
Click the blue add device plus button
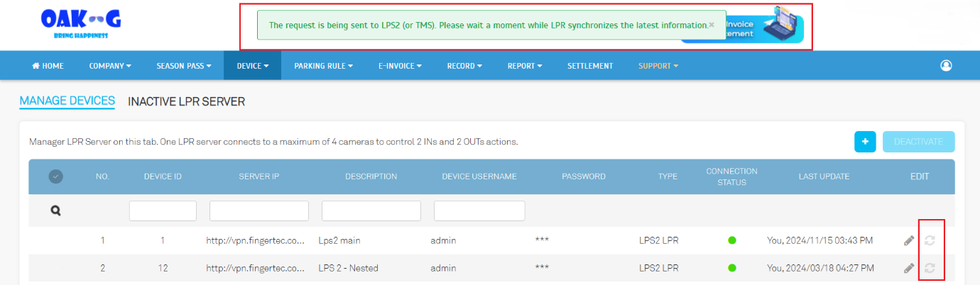click(x=865, y=142)
